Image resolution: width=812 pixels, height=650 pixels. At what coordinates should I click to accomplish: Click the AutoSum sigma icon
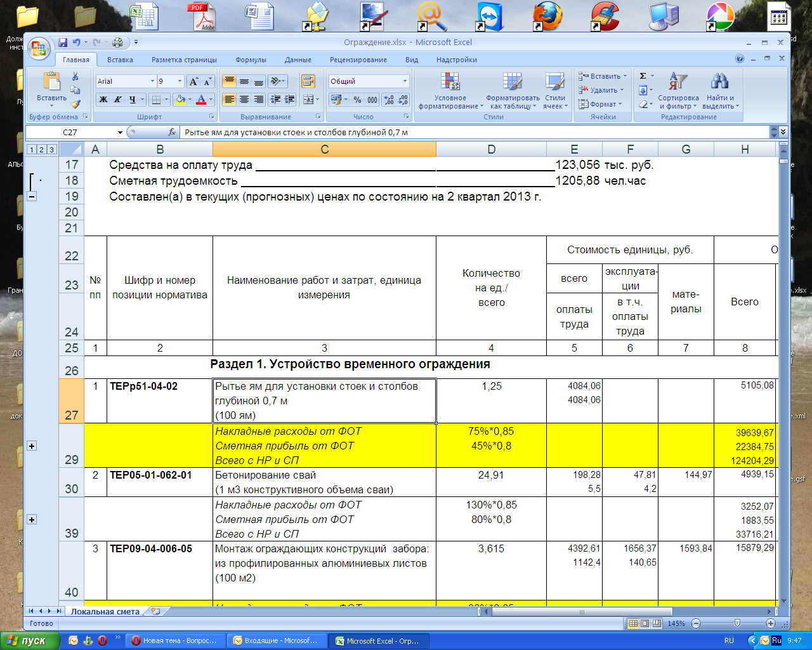click(643, 76)
